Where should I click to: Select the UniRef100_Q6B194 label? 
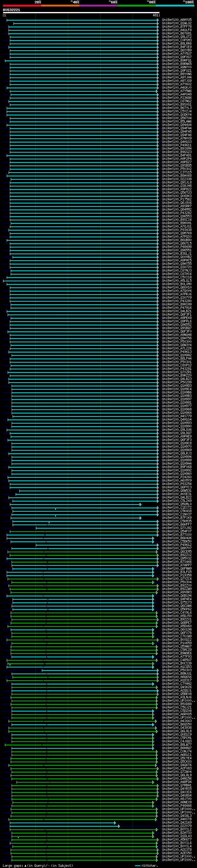click(x=177, y=596)
